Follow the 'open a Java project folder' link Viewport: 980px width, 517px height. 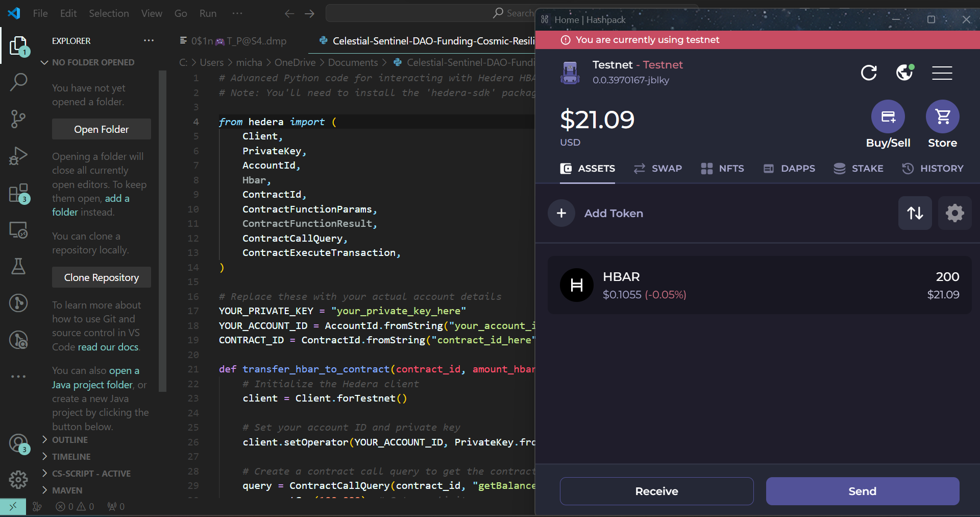96,378
